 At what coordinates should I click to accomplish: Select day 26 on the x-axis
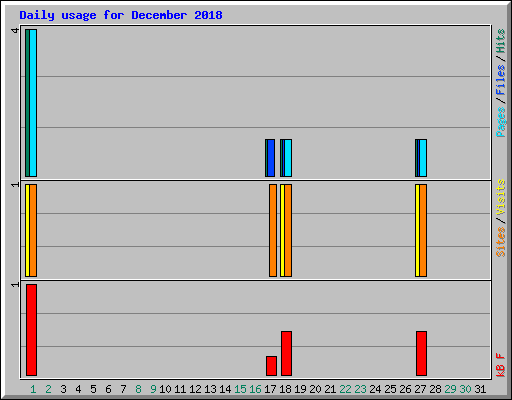point(405,389)
